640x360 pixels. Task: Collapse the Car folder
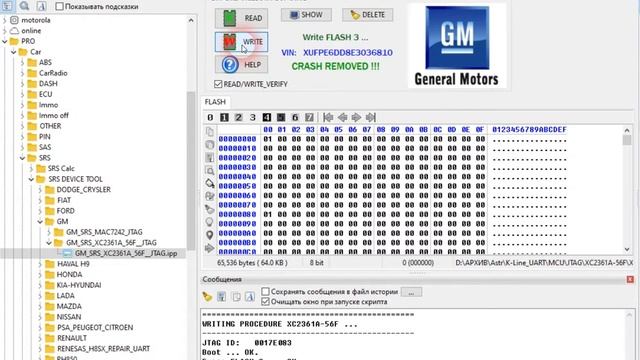pyautogui.click(x=13, y=52)
